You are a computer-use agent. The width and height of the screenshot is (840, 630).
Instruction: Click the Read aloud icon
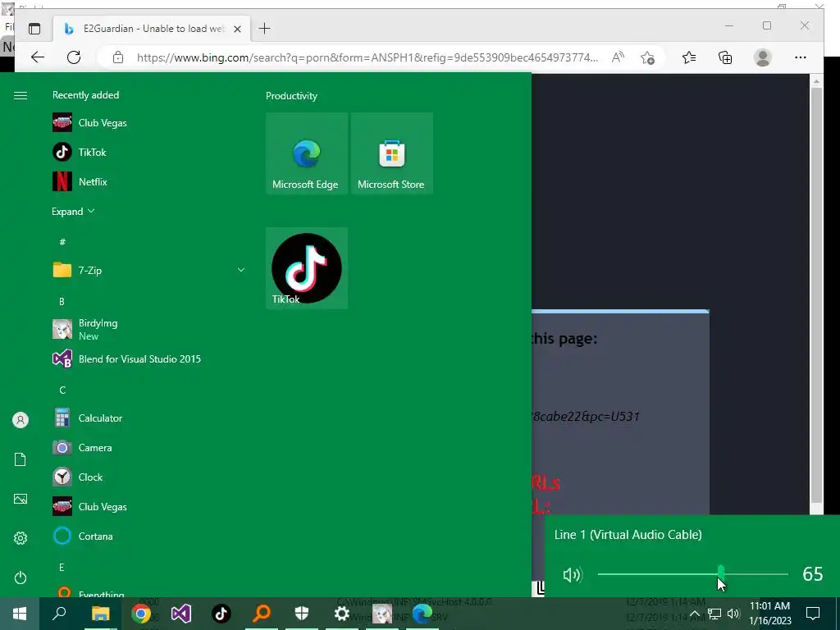[619, 57]
